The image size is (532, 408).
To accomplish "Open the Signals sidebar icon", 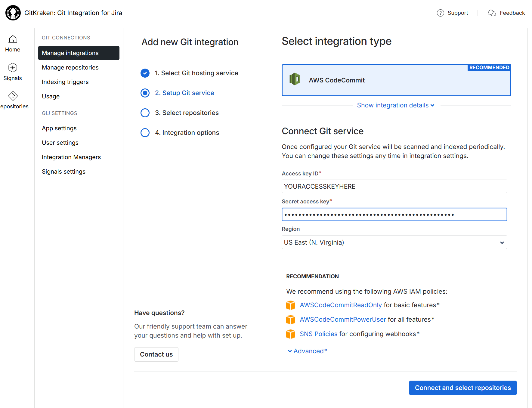I will [13, 68].
